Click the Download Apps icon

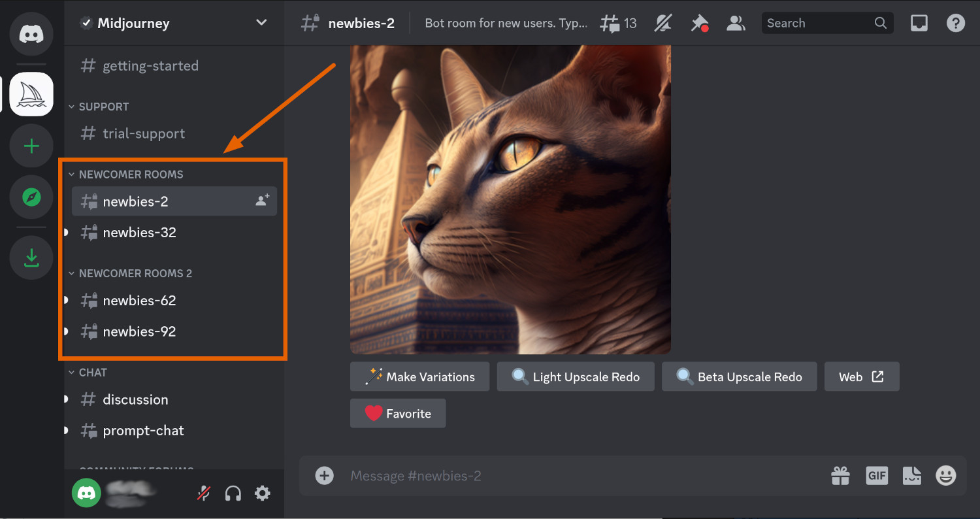point(31,258)
